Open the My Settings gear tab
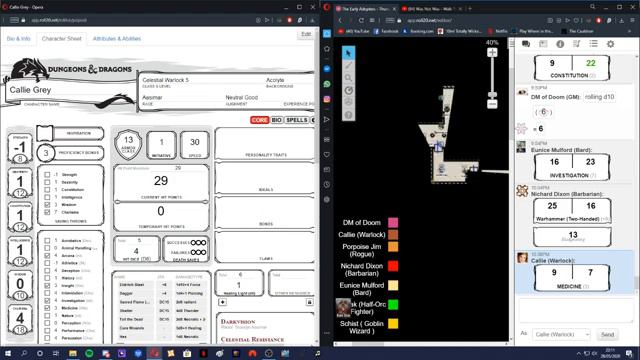The width and height of the screenshot is (640, 360). (x=610, y=44)
